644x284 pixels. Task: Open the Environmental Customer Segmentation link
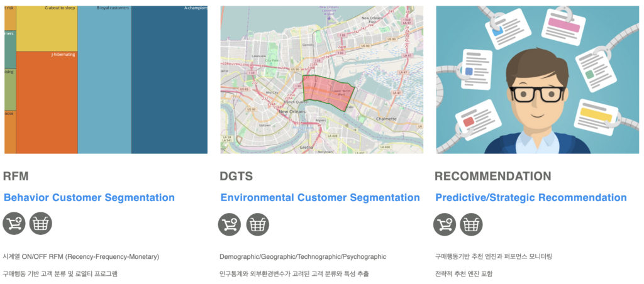tap(319, 197)
